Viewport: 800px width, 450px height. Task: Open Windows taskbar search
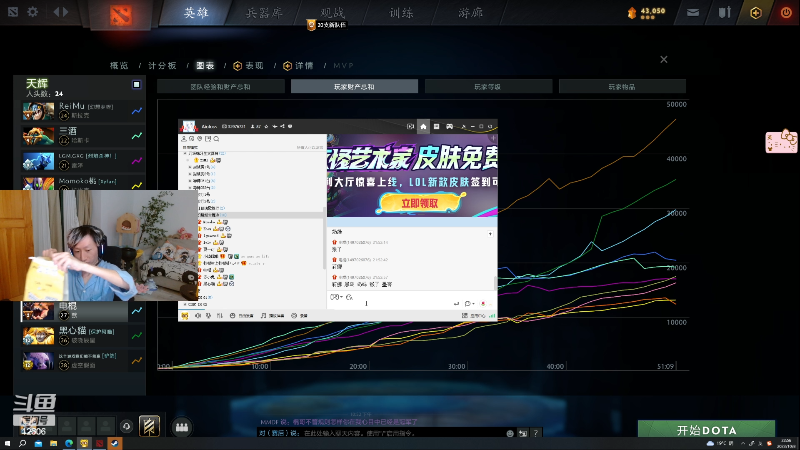[22, 443]
